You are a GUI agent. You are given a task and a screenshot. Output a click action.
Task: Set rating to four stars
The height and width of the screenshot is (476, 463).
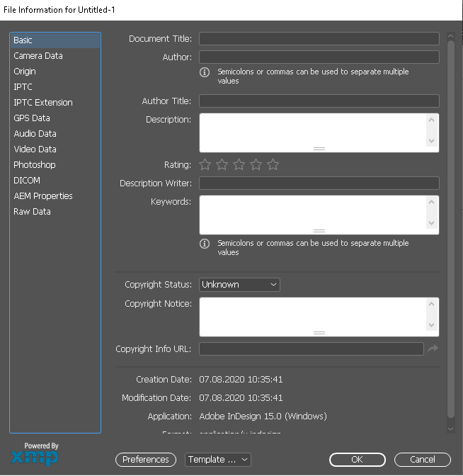tap(256, 164)
